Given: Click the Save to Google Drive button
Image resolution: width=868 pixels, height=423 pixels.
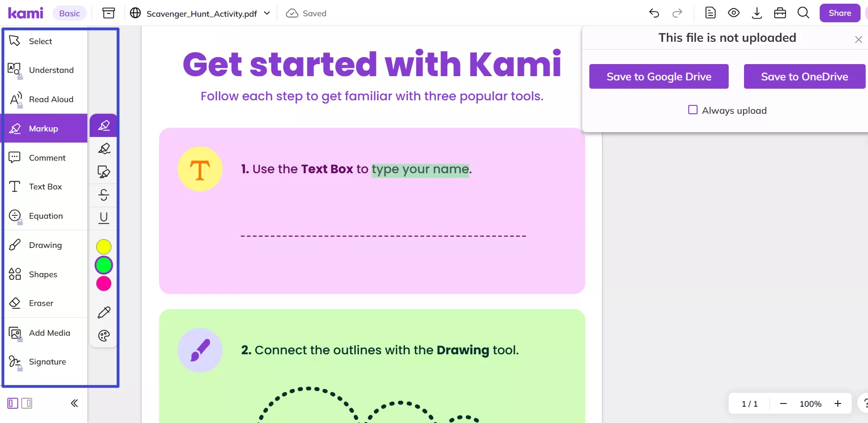Looking at the screenshot, I should tap(659, 76).
